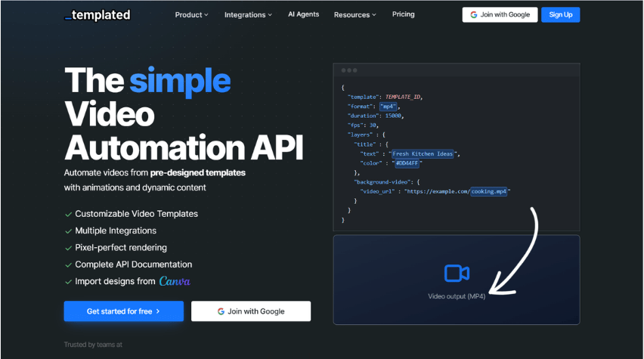
Task: Click the Complete API Documentation item
Action: (134, 265)
